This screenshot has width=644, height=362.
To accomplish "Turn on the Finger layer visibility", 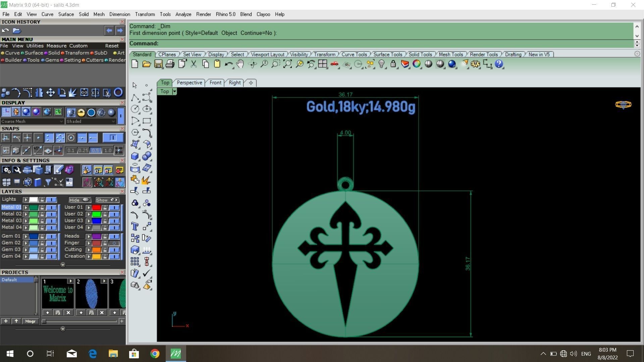I will [114, 243].
